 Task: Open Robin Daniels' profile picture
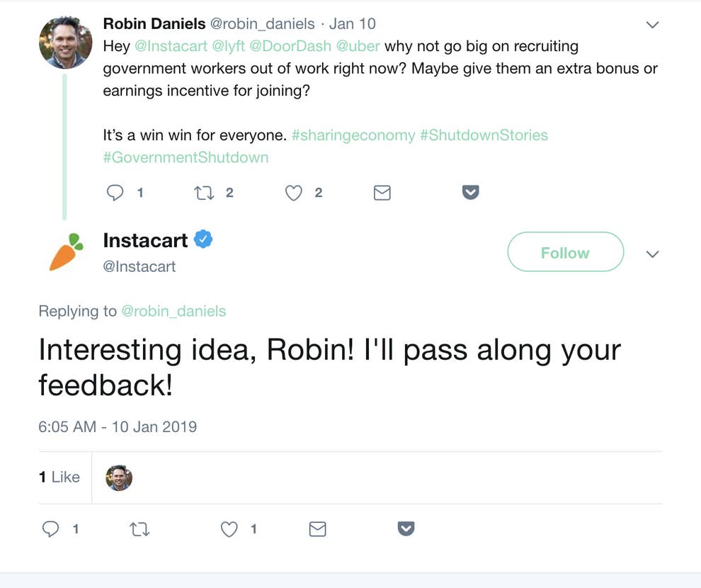pos(65,42)
